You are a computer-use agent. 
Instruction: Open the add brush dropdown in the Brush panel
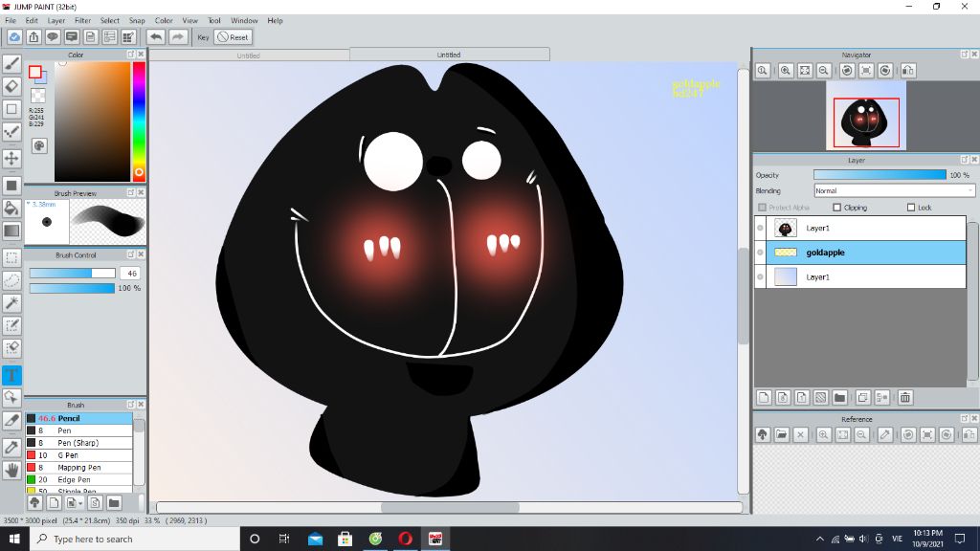point(75,503)
